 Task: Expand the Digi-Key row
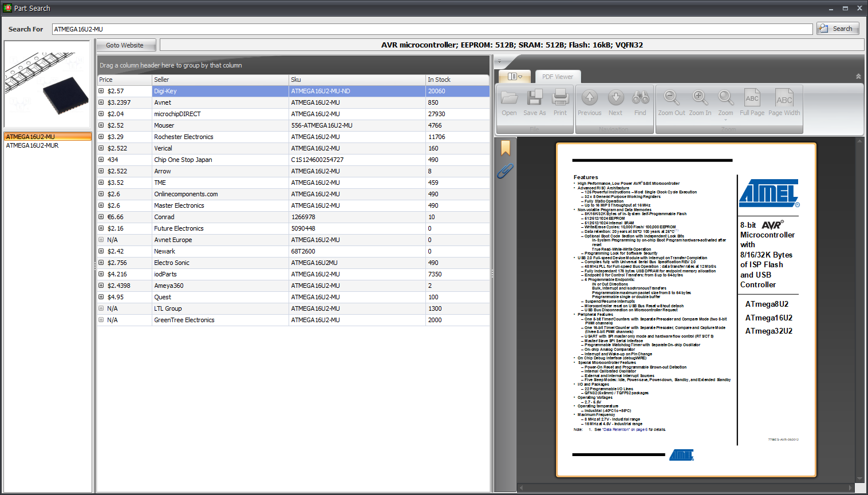pos(101,91)
